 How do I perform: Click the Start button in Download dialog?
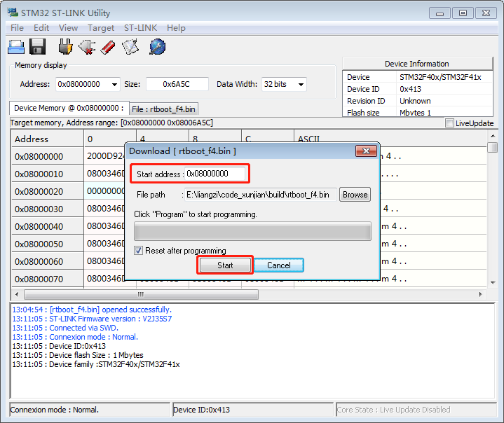click(225, 265)
